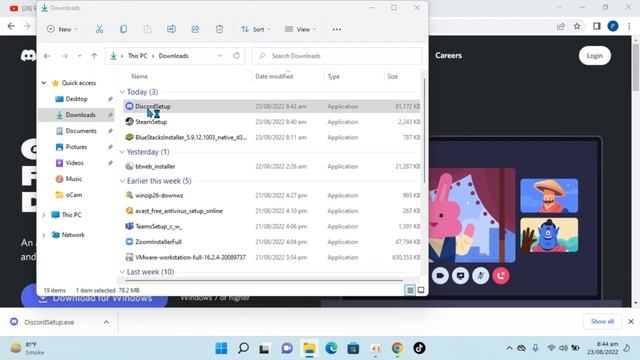Open the Teams Chat taskbar icon

(x=287, y=348)
